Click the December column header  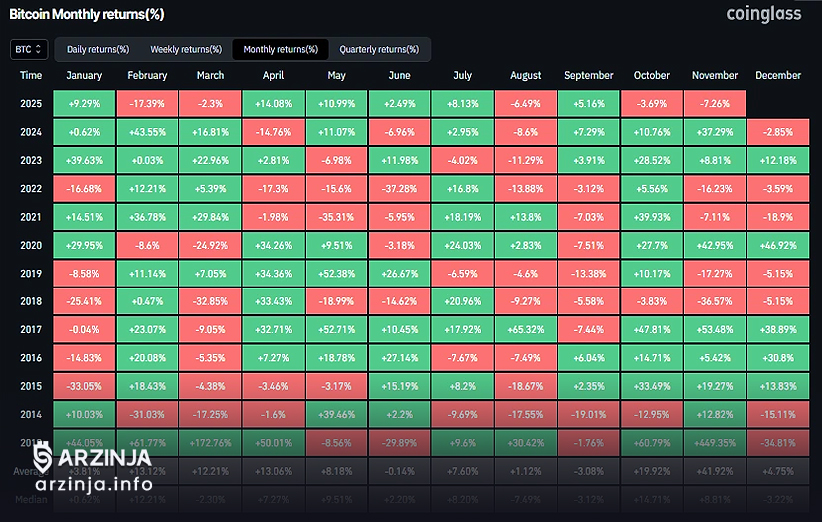coord(778,75)
